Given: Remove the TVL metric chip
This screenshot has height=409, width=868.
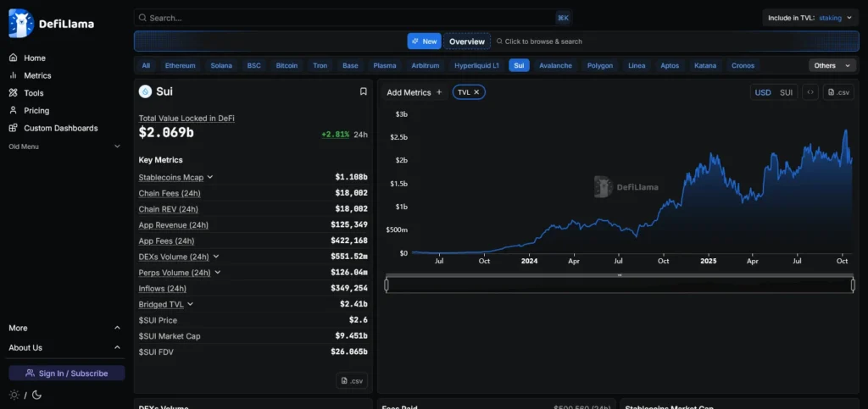Looking at the screenshot, I should [476, 92].
